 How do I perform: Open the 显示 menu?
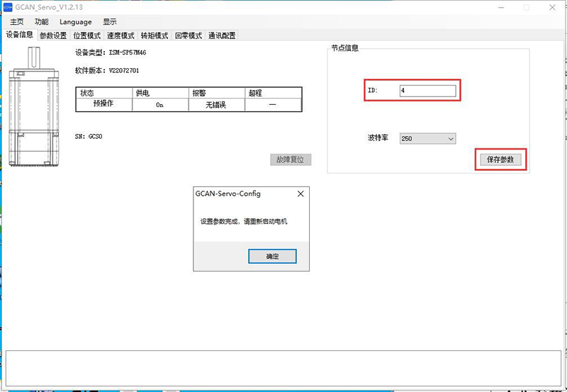click(110, 22)
